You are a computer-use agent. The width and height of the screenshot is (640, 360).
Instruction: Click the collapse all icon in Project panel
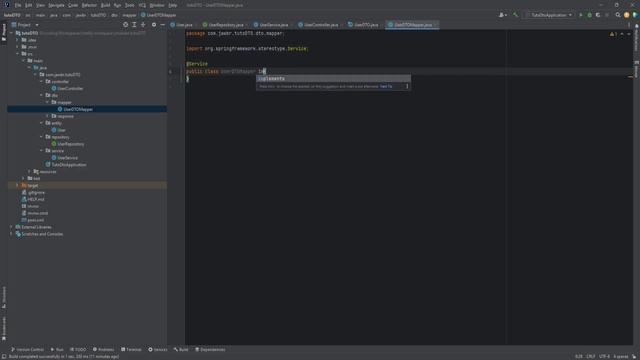(143, 25)
